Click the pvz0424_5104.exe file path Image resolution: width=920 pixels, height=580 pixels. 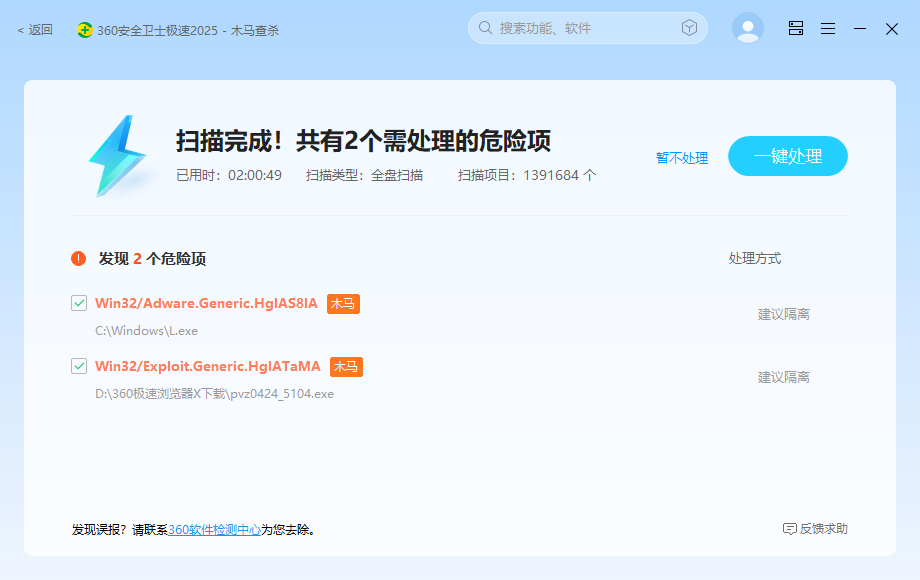[x=214, y=394]
